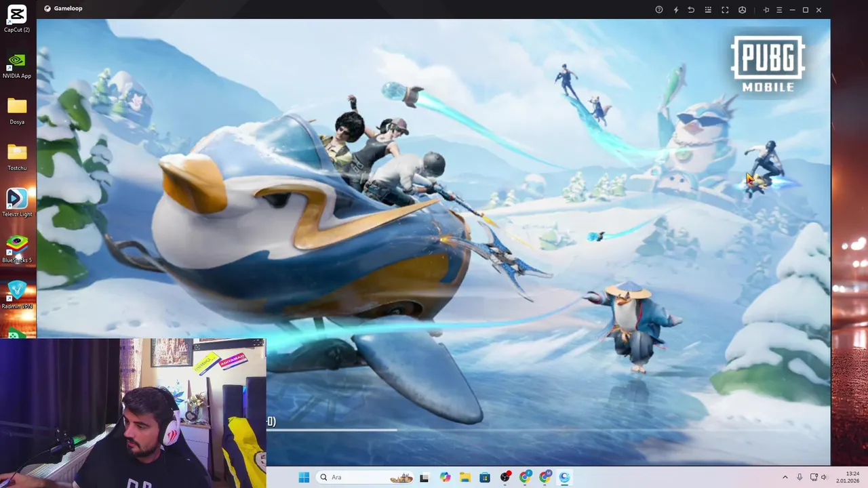The height and width of the screenshot is (488, 868).
Task: Open the volume speaker tray icon
Action: click(824, 477)
